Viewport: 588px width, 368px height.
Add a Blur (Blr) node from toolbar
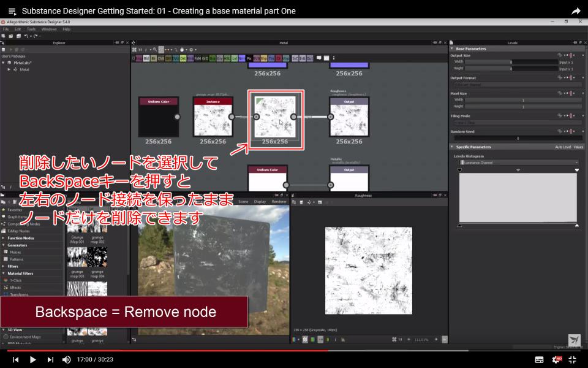coord(154,58)
